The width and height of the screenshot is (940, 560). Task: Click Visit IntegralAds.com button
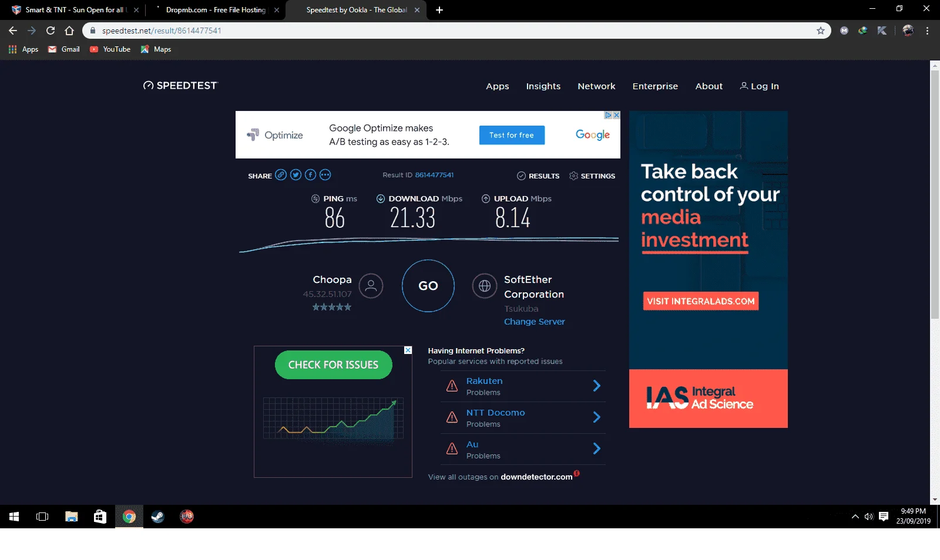tap(701, 301)
